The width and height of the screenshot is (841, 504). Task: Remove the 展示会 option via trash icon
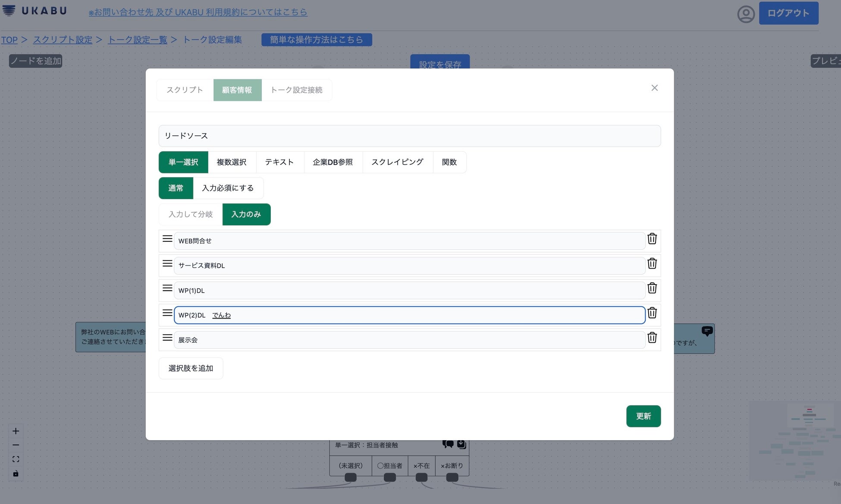pos(652,338)
